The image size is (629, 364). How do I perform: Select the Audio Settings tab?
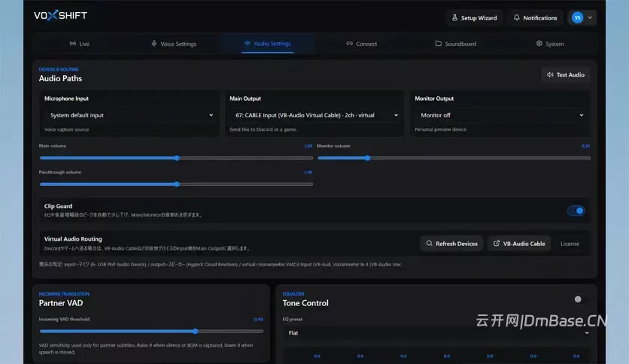(x=268, y=44)
